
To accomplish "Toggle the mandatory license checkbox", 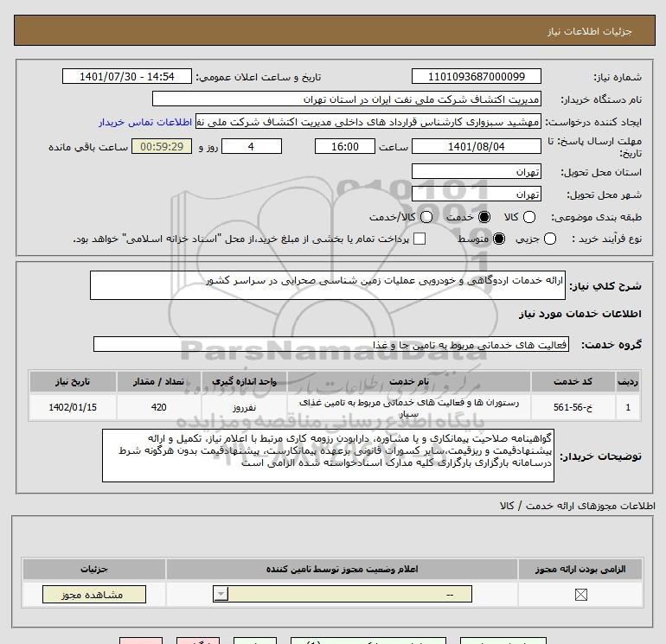I will (580, 595).
